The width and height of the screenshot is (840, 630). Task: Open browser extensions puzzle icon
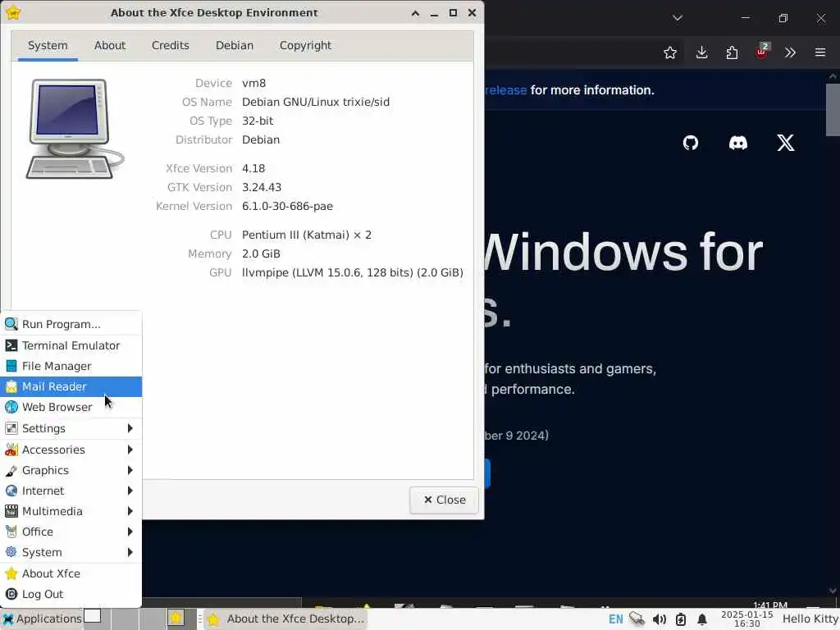tap(732, 52)
